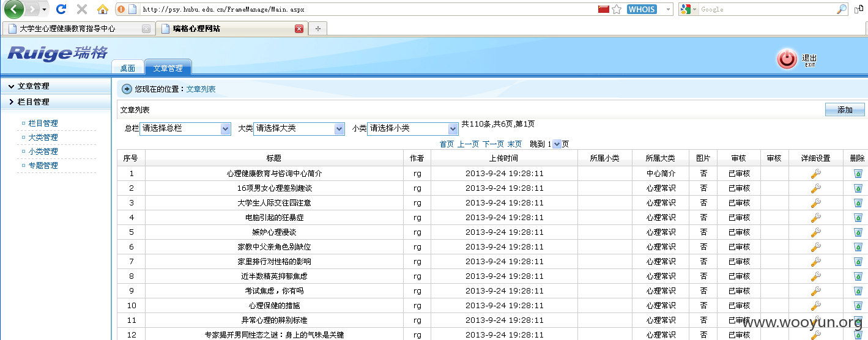Delete article 1 with trash icon
The height and width of the screenshot is (340, 868).
click(858, 174)
